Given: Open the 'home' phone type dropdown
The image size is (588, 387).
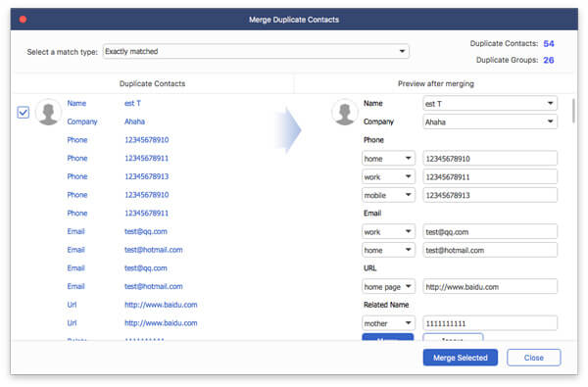Looking at the screenshot, I should click(388, 159).
